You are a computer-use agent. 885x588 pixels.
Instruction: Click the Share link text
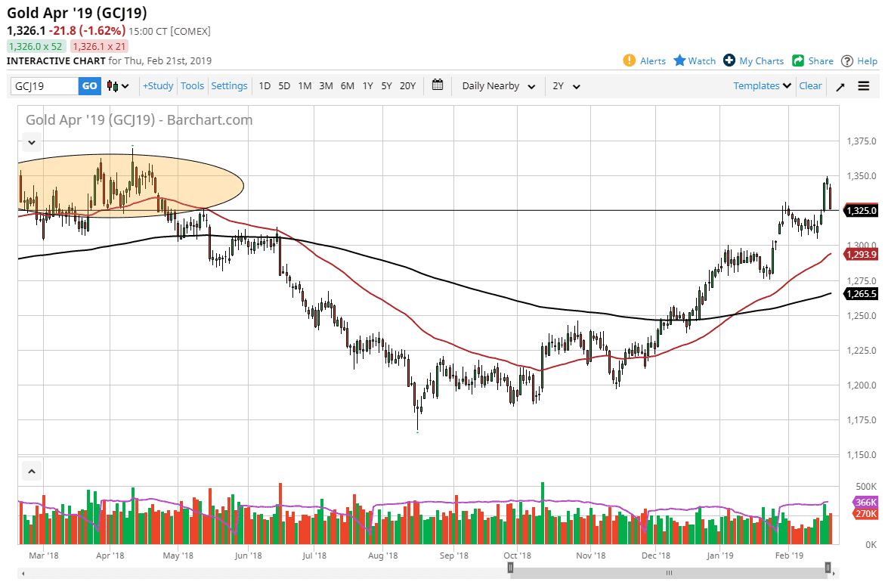(821, 61)
